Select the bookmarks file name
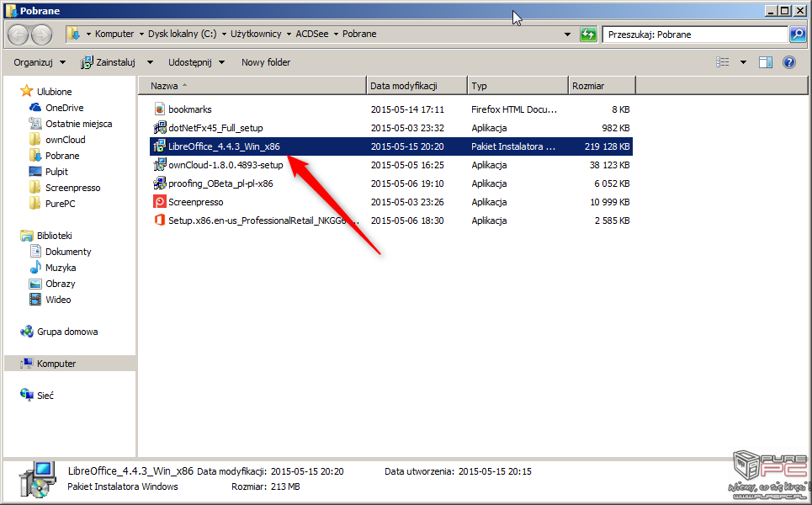This screenshot has height=505, width=812. point(190,109)
